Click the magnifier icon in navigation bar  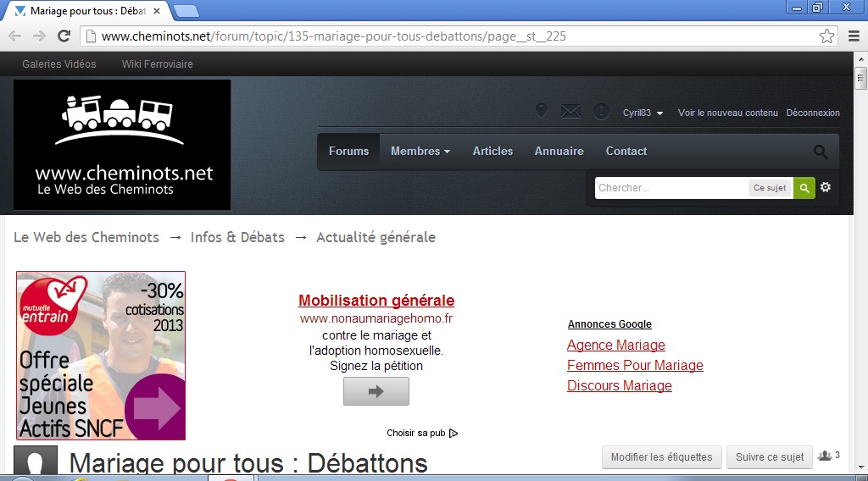[820, 152]
